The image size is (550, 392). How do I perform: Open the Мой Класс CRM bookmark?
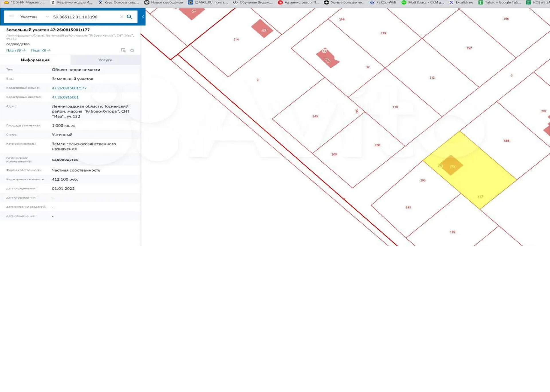pyautogui.click(x=423, y=2)
